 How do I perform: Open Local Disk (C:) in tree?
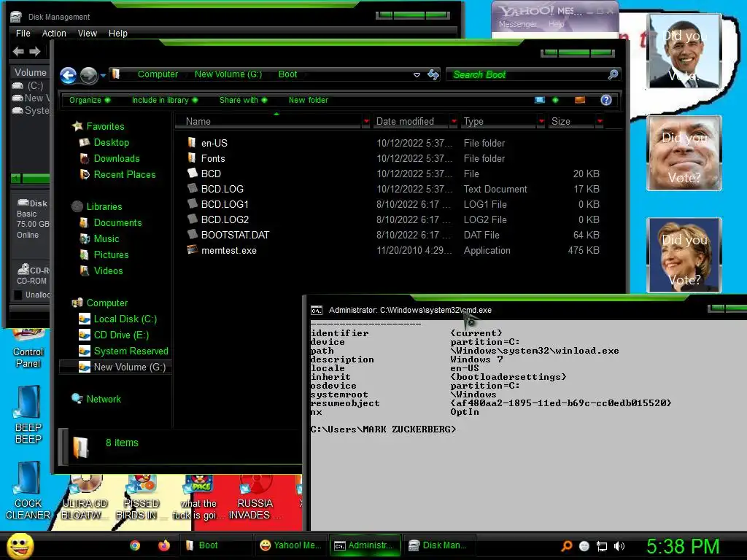point(125,319)
